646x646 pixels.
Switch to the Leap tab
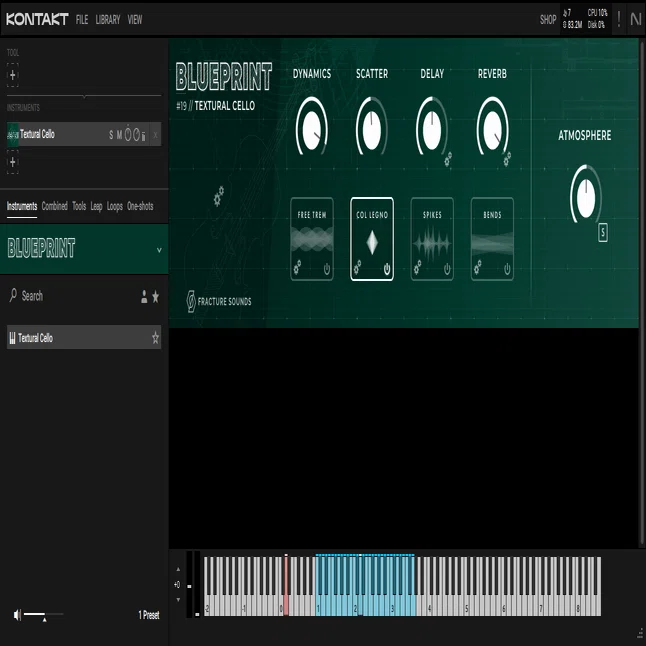click(96, 206)
